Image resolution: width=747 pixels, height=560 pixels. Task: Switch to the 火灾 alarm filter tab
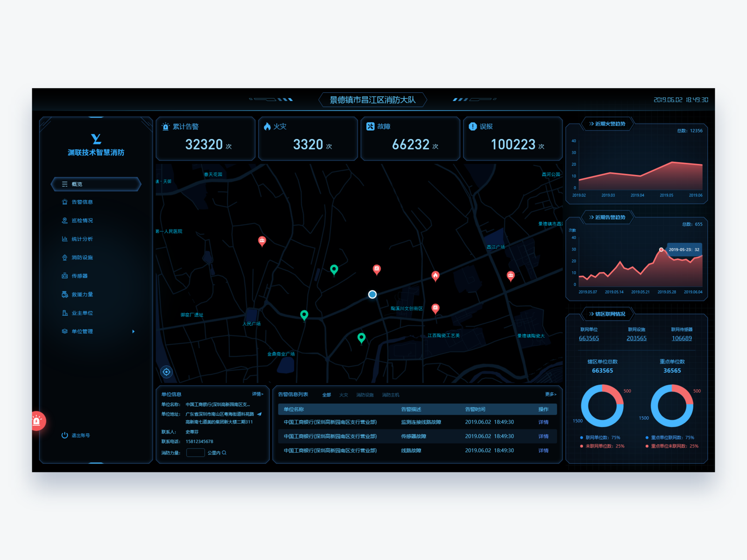[344, 394]
